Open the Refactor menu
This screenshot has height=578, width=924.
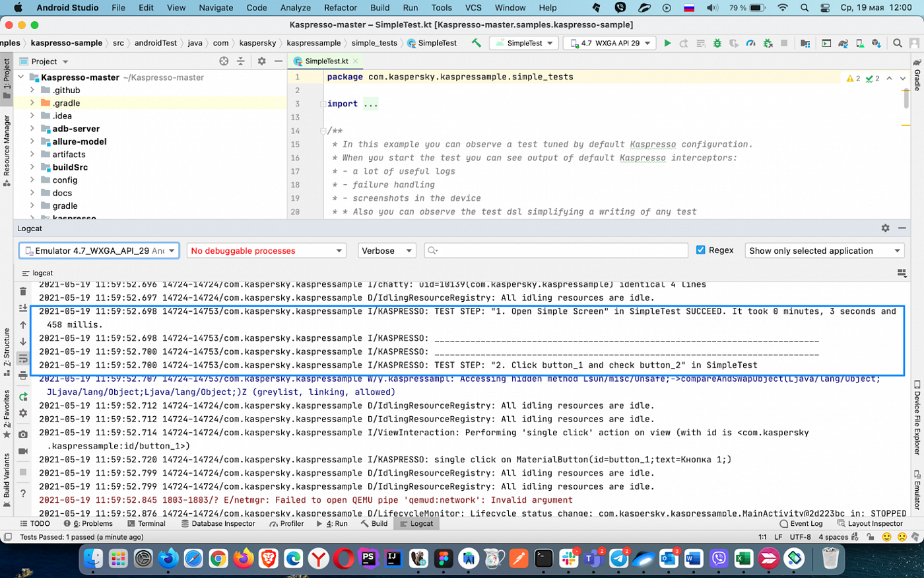(x=341, y=8)
